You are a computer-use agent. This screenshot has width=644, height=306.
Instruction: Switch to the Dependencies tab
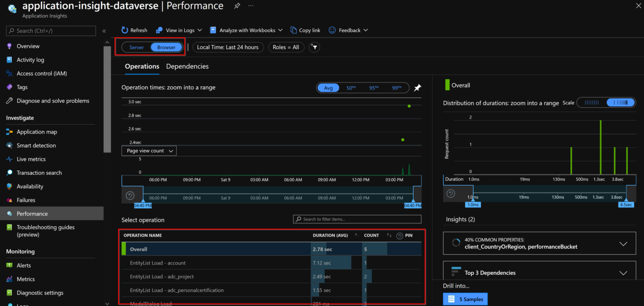[187, 66]
